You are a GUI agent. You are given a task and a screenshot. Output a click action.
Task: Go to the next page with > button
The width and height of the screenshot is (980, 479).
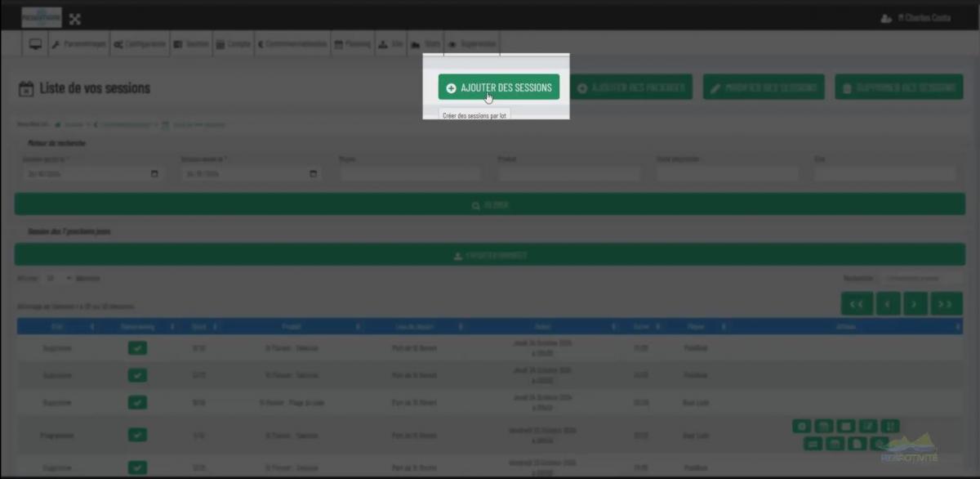point(915,303)
